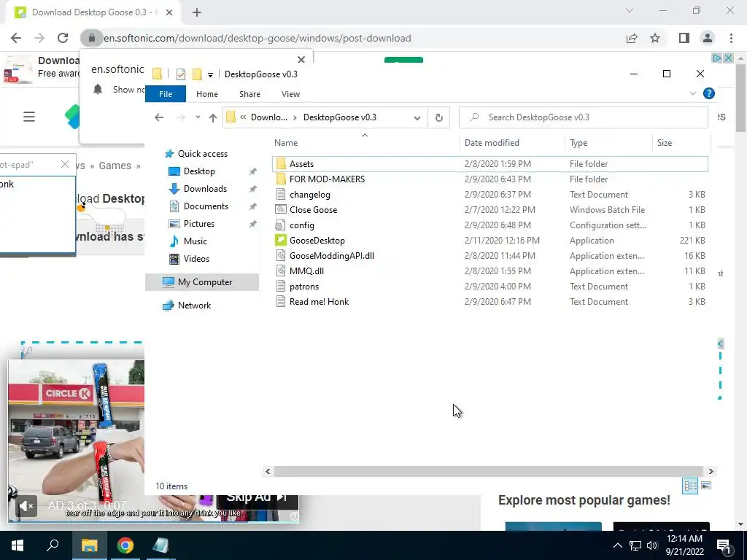Click Chrome tab search chevron
Viewport: 747px width, 560px height.
click(630, 10)
